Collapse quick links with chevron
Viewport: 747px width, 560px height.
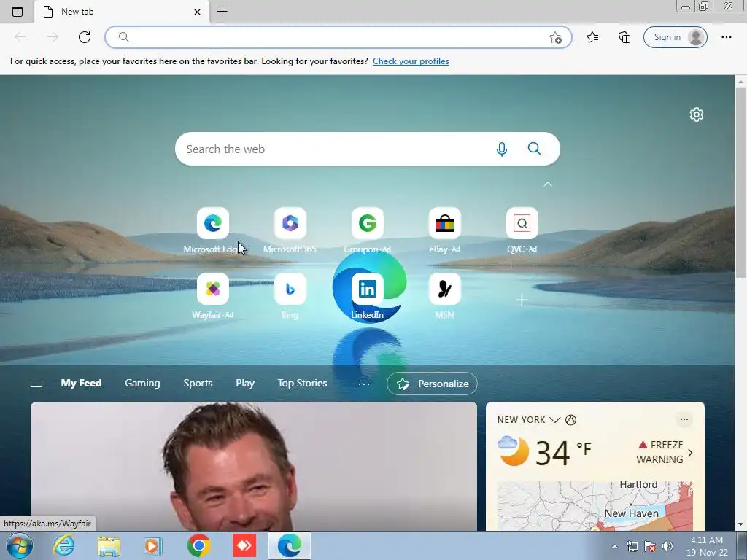click(x=548, y=184)
